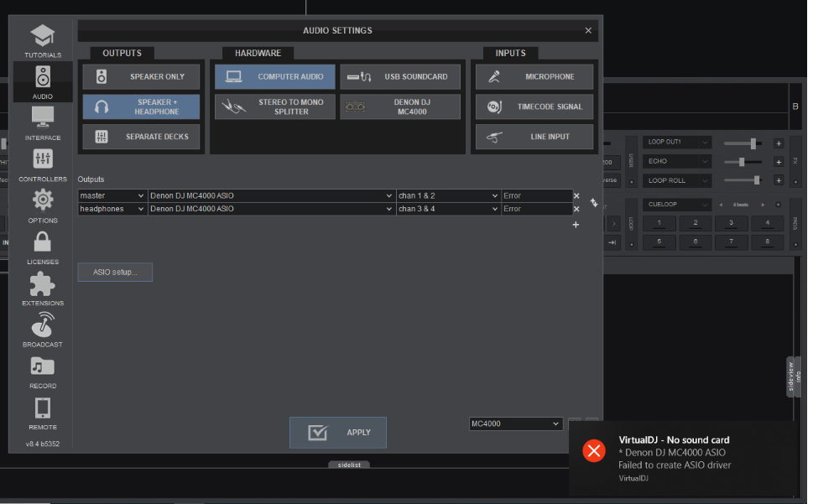Trigger pad 6
The width and height of the screenshot is (813, 504).
coord(696,242)
